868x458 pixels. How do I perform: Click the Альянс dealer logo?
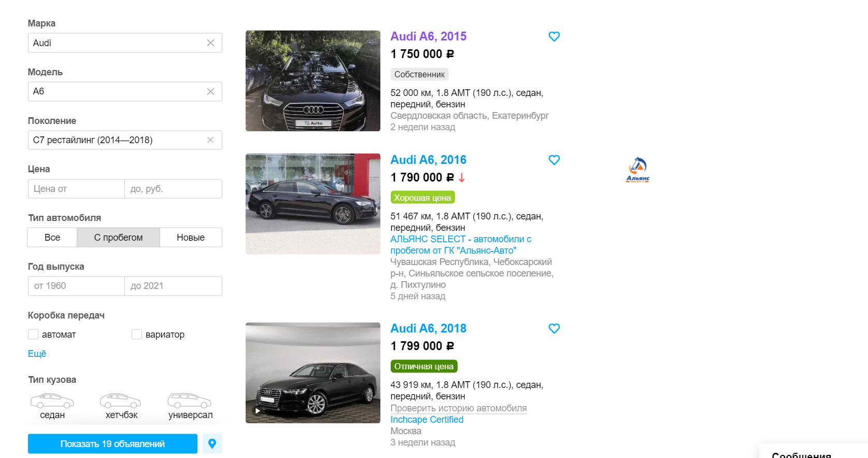(638, 170)
